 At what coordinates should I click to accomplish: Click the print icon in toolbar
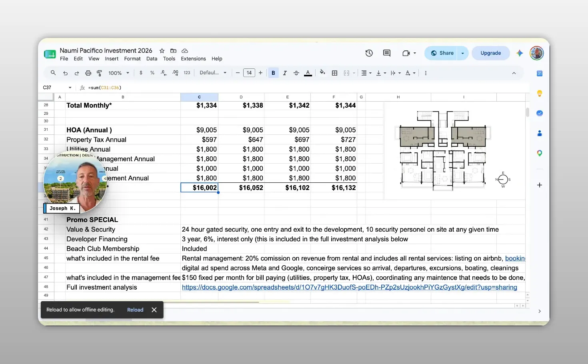(x=88, y=73)
